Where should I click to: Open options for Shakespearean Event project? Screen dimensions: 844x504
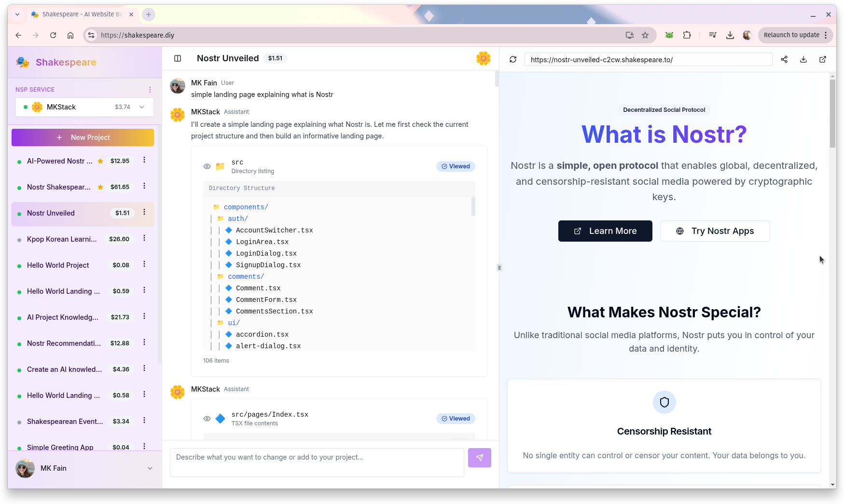pyautogui.click(x=144, y=421)
